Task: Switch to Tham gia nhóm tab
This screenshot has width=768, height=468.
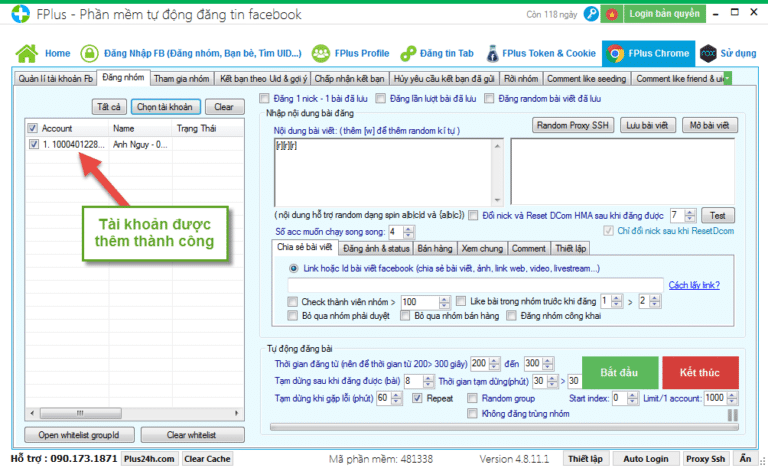Action: coord(182,78)
